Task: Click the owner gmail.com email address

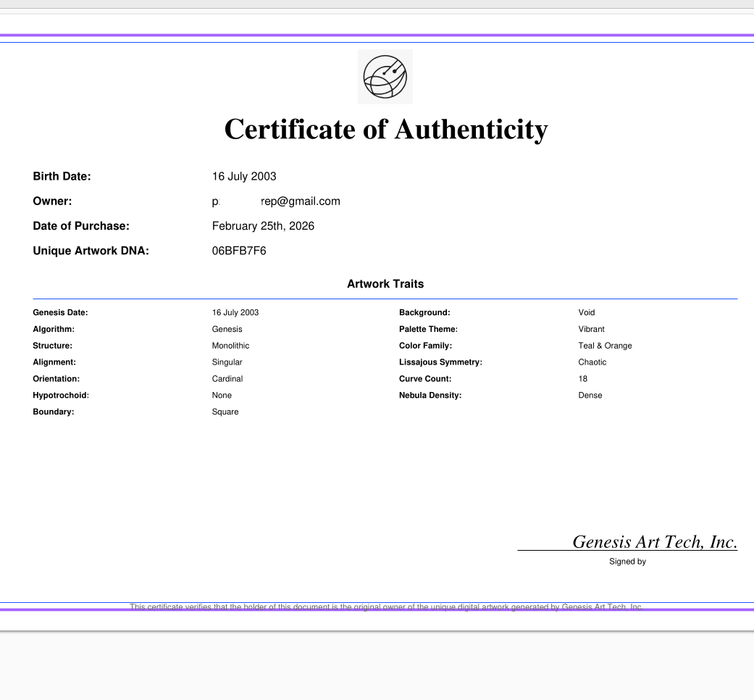Action: pyautogui.click(x=276, y=201)
